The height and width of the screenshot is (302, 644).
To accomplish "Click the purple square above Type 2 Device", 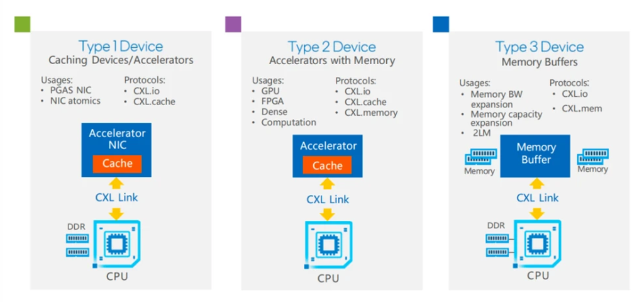I will (x=233, y=25).
